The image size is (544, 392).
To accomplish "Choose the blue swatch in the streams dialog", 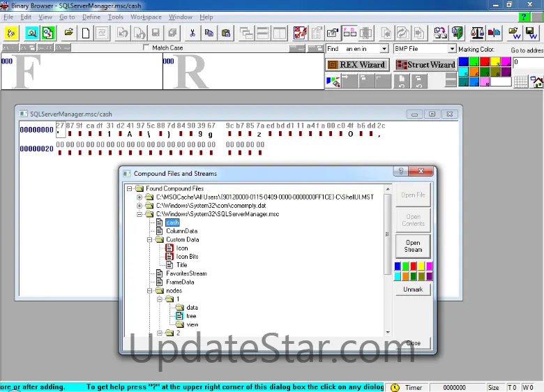I will click(x=398, y=266).
